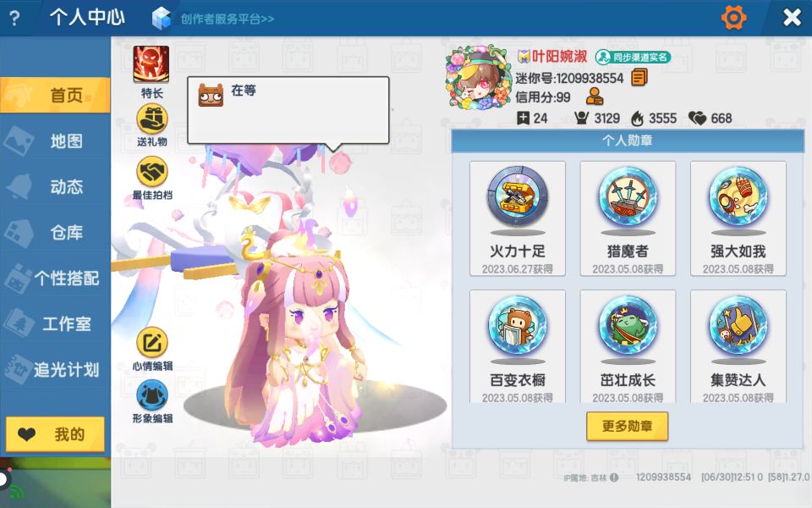Click the 同步渠道实名 badge

click(633, 57)
